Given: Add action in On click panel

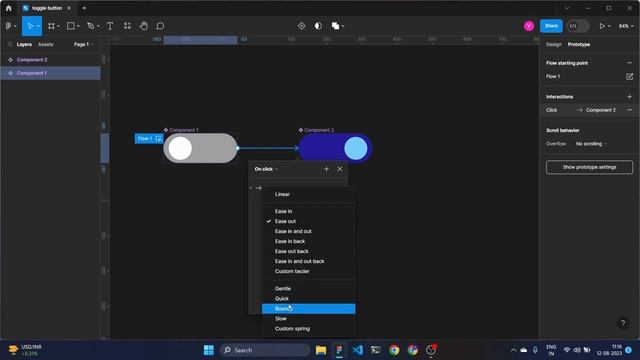Looking at the screenshot, I should point(326,169).
